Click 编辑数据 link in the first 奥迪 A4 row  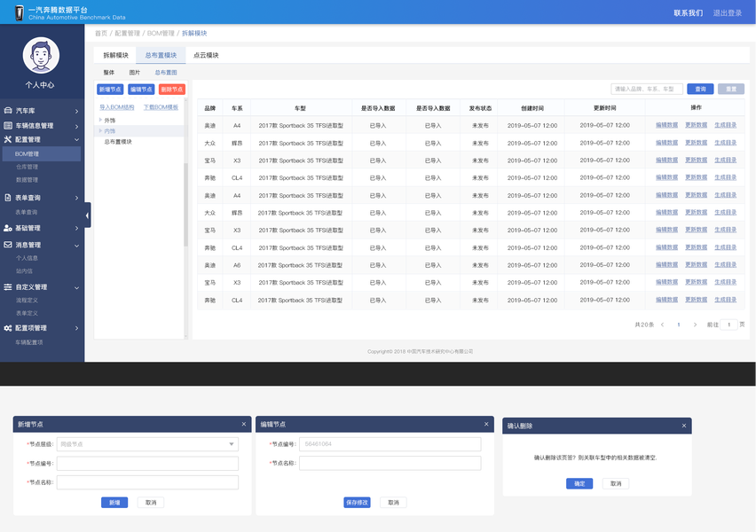click(x=666, y=125)
